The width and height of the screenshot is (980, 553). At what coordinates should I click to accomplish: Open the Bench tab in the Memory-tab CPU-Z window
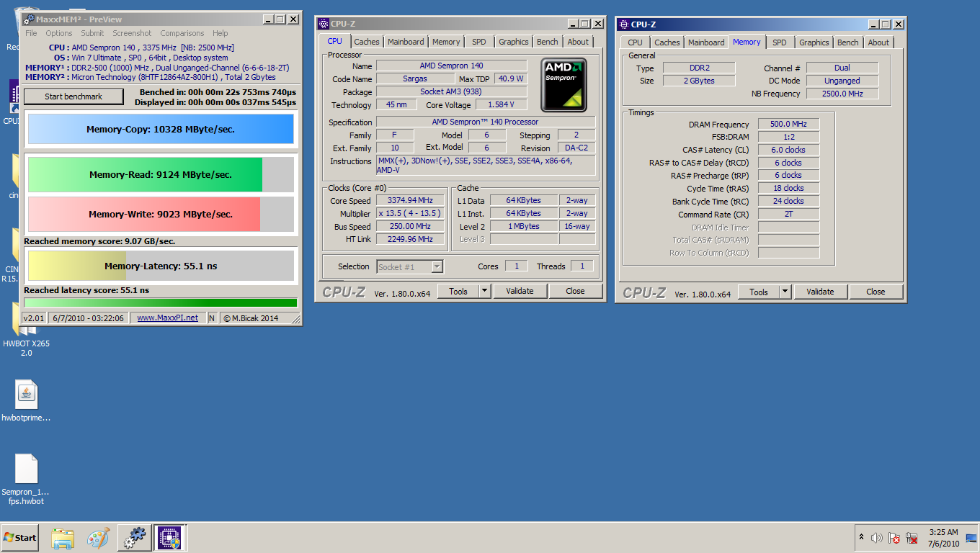coord(848,42)
